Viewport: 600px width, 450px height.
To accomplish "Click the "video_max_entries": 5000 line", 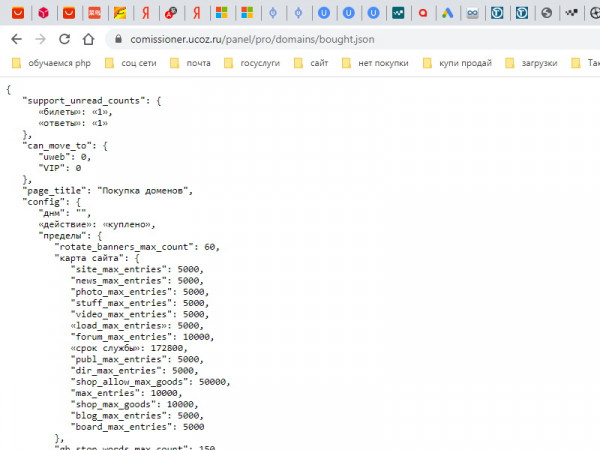I will click(140, 314).
